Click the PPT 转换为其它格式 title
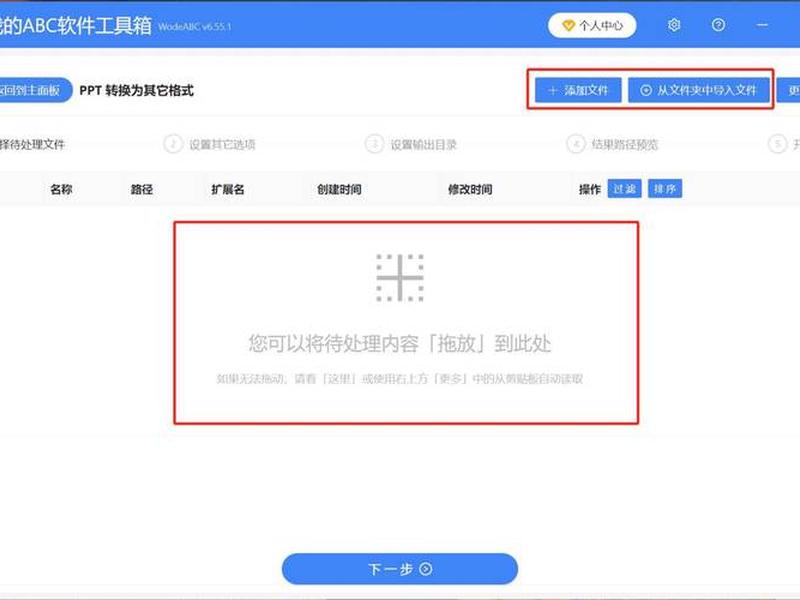800x600 pixels. pos(136,90)
